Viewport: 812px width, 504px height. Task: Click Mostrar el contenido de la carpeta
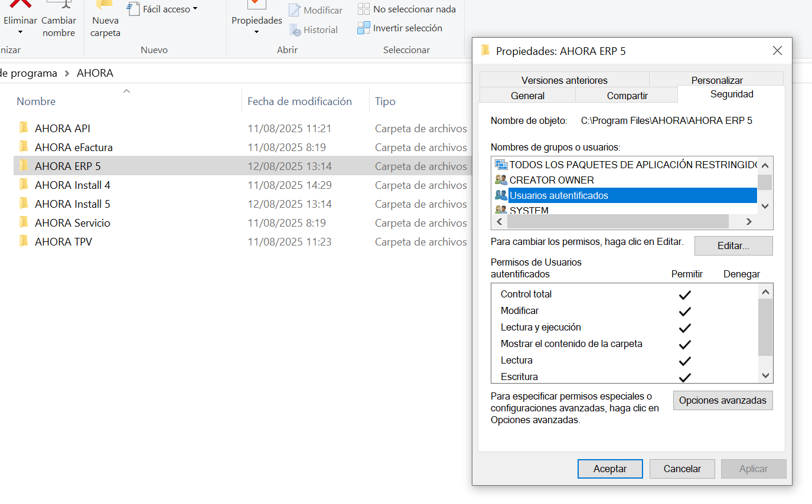click(624, 343)
